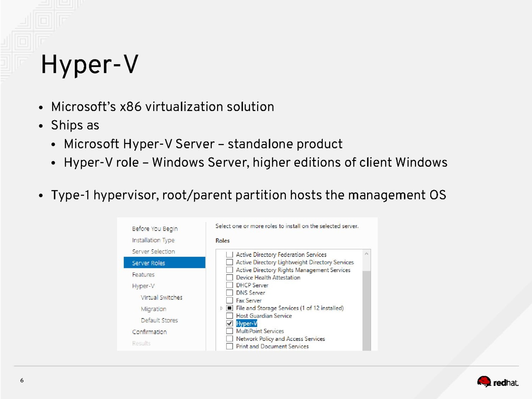Screen dimensions: 532x399
Task: Uncheck the Hyper-V role checkbox
Action: point(229,324)
